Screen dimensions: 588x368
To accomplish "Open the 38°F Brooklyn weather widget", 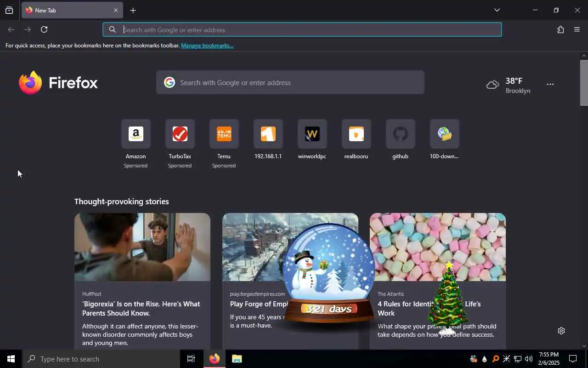I will point(509,85).
